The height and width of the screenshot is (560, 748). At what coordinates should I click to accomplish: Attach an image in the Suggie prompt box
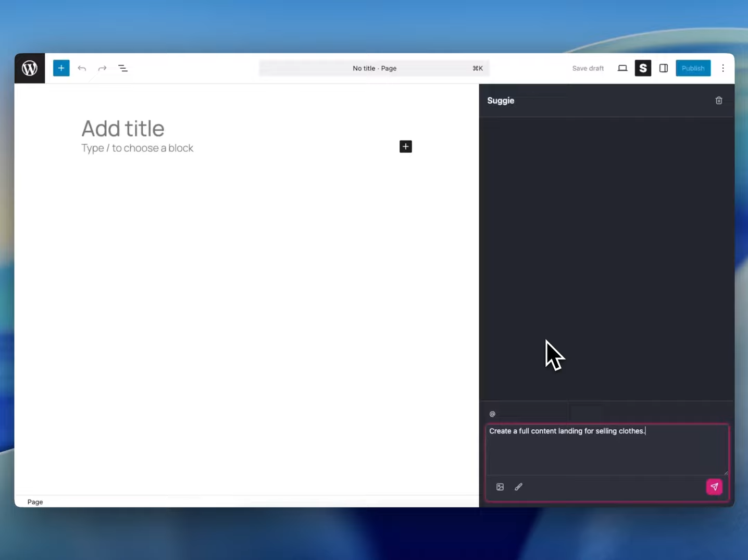tap(500, 487)
